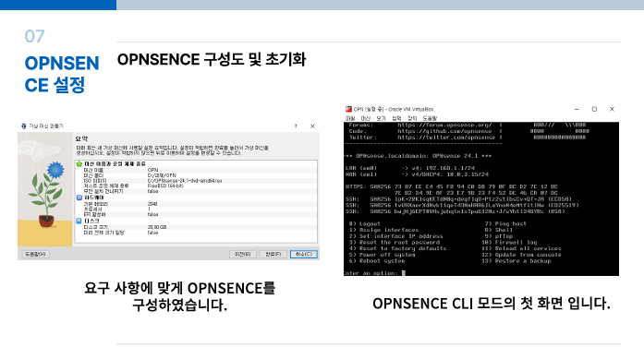Maximize the OPN VirtualBox VM window
This screenshot has height=359, width=644.
[594, 109]
